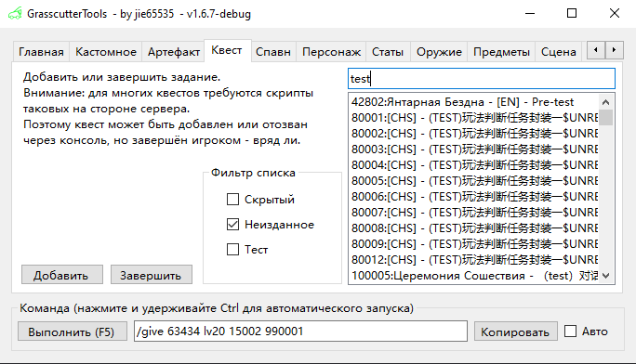Select quest 42802 Янтарная Бездна Pre-test
Image resolution: width=636 pixels, height=364 pixels.
pyautogui.click(x=474, y=102)
